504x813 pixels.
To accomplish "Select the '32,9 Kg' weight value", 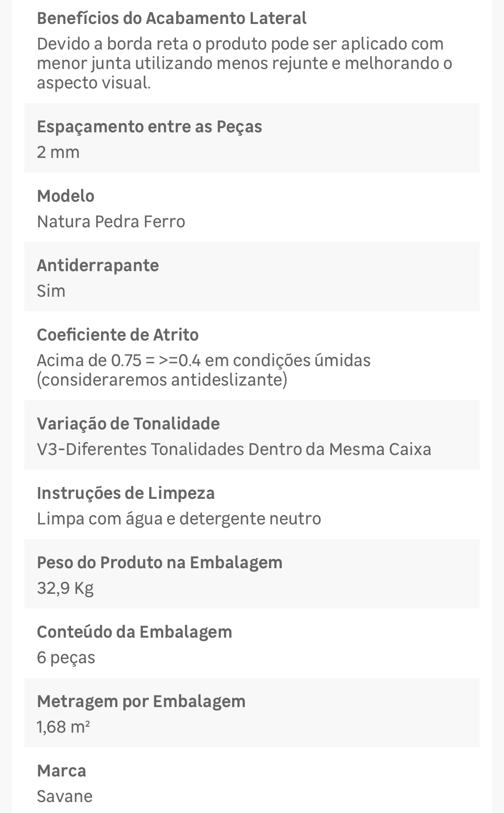I will (x=65, y=588).
